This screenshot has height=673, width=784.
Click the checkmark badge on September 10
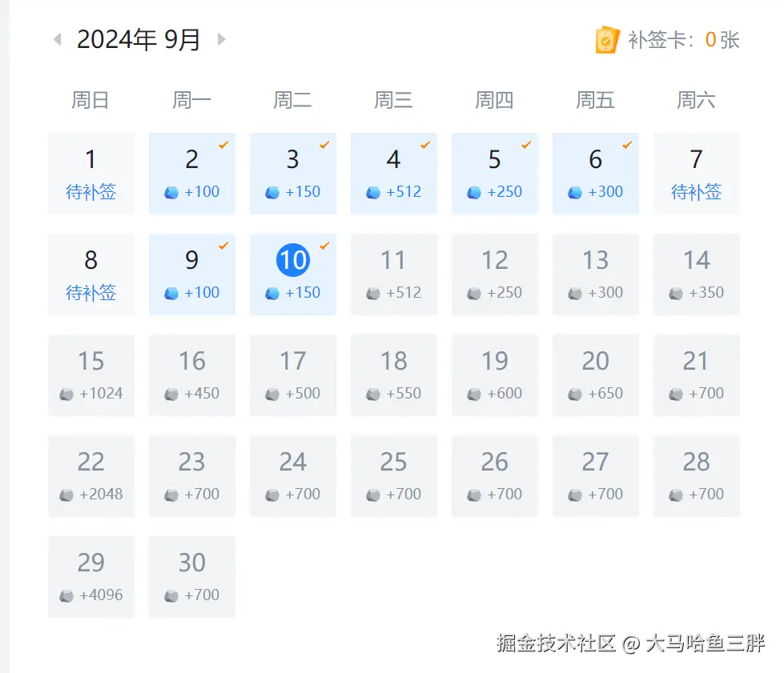[x=324, y=246]
